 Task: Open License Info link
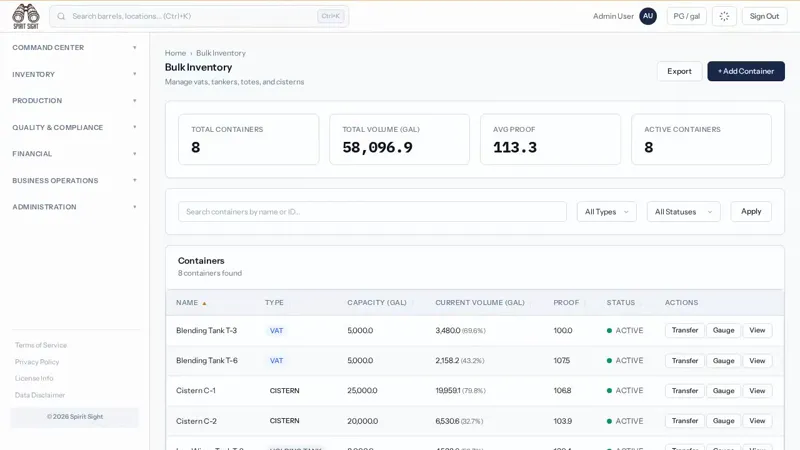coord(34,378)
